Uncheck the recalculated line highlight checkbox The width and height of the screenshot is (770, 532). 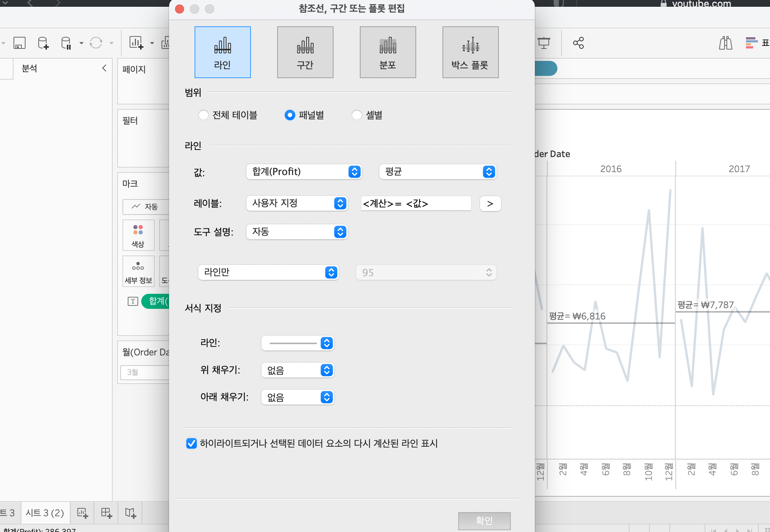[191, 443]
